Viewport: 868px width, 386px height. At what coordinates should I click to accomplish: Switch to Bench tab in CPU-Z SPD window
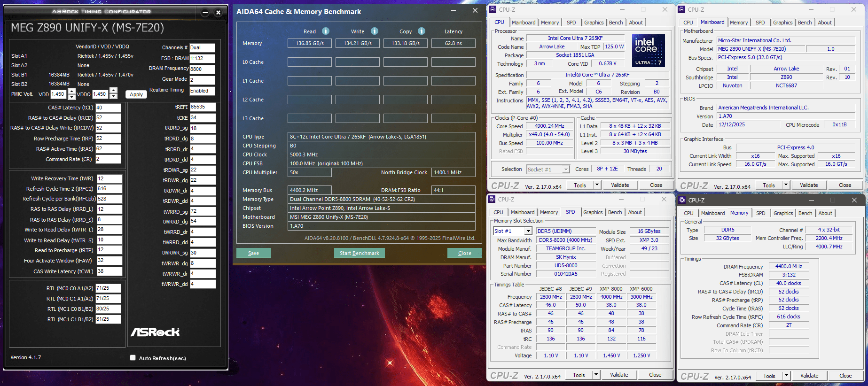pos(615,212)
